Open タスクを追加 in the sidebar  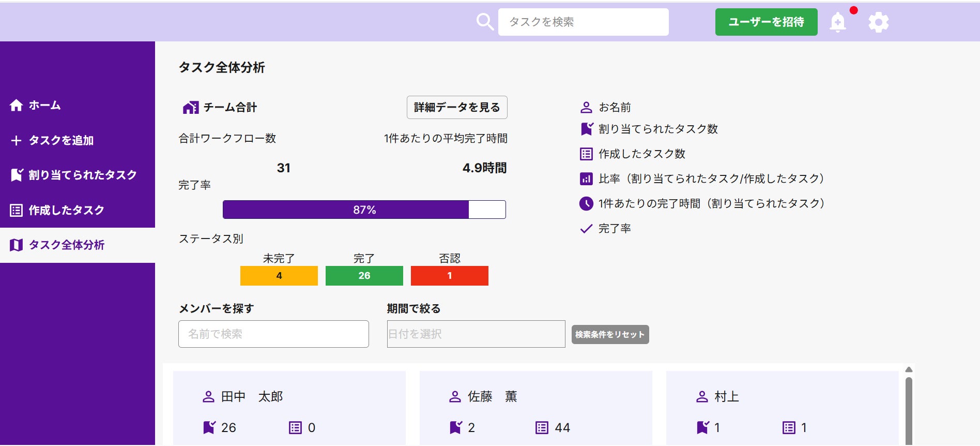[61, 140]
